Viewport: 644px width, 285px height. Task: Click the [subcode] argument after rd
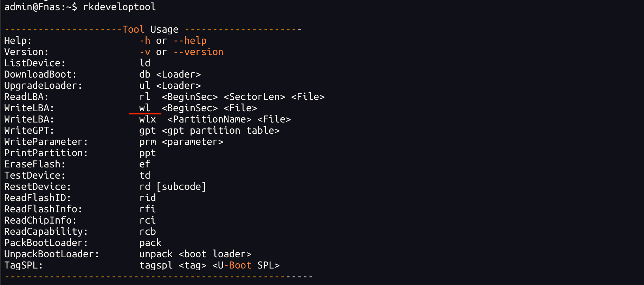point(181,187)
